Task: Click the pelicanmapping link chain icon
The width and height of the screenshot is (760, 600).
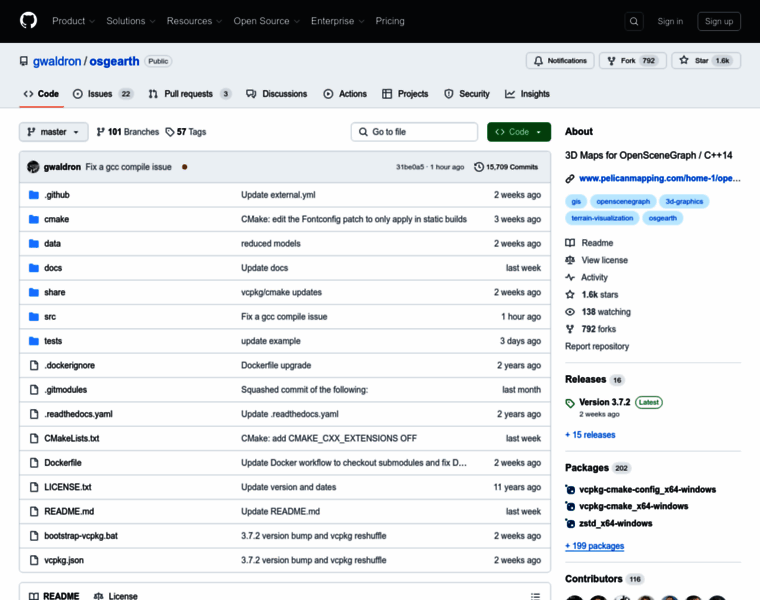Action: (570, 178)
